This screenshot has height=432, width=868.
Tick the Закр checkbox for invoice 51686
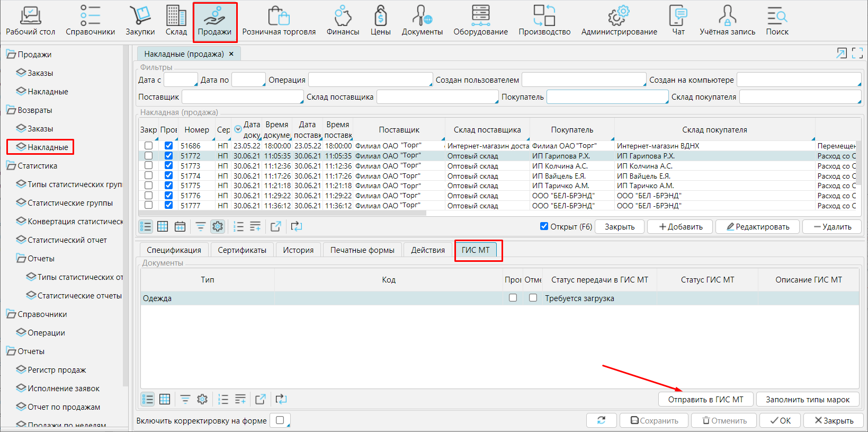(x=148, y=146)
